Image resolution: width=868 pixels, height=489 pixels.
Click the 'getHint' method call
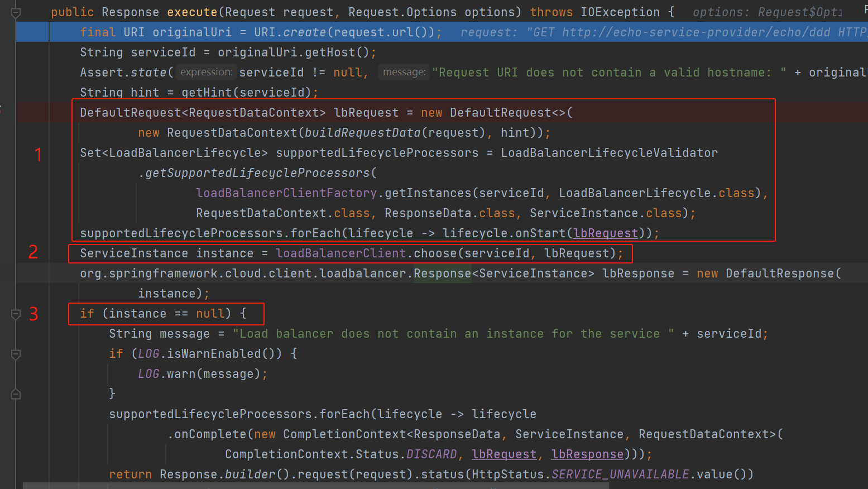point(207,93)
